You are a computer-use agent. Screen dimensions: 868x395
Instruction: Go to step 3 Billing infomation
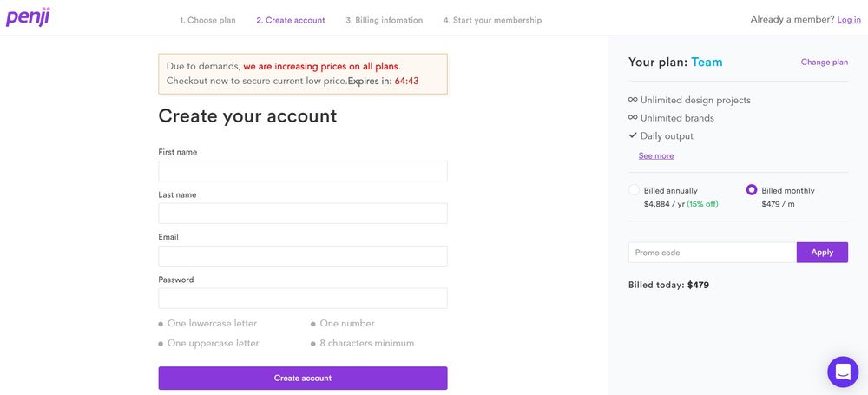coord(385,20)
